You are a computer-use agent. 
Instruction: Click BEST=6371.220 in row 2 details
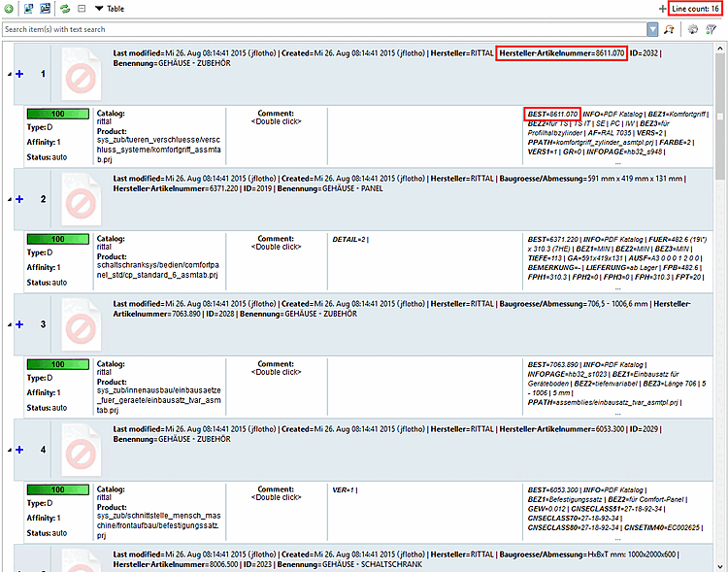pyautogui.click(x=552, y=239)
